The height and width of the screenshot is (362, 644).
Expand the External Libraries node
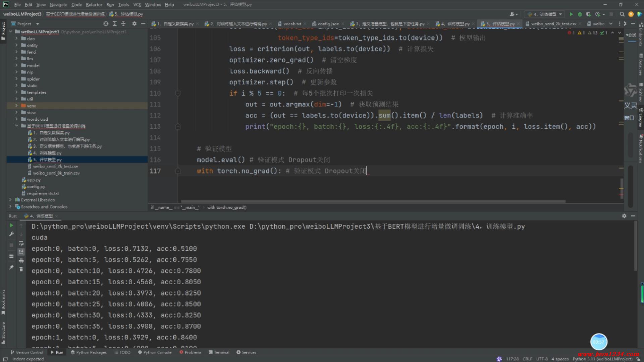(10, 200)
